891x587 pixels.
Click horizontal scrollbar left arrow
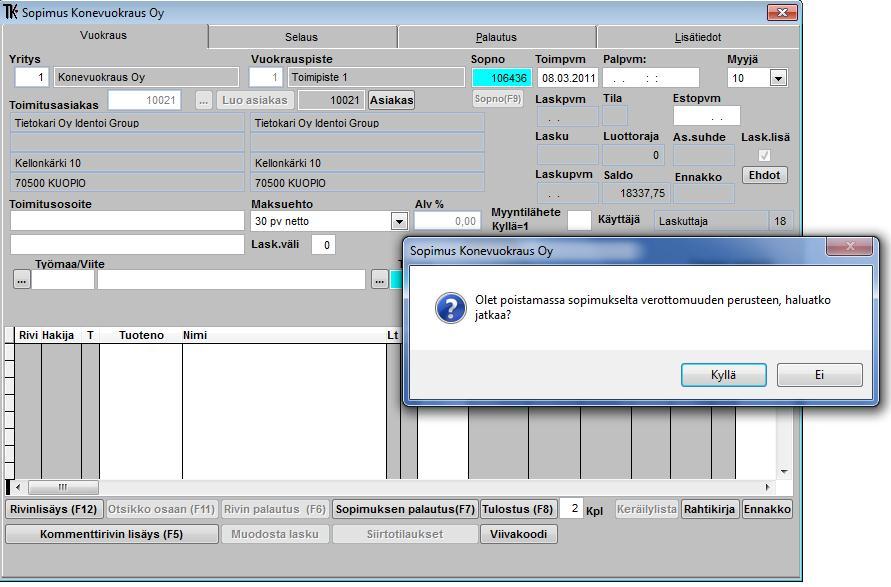click(x=18, y=487)
